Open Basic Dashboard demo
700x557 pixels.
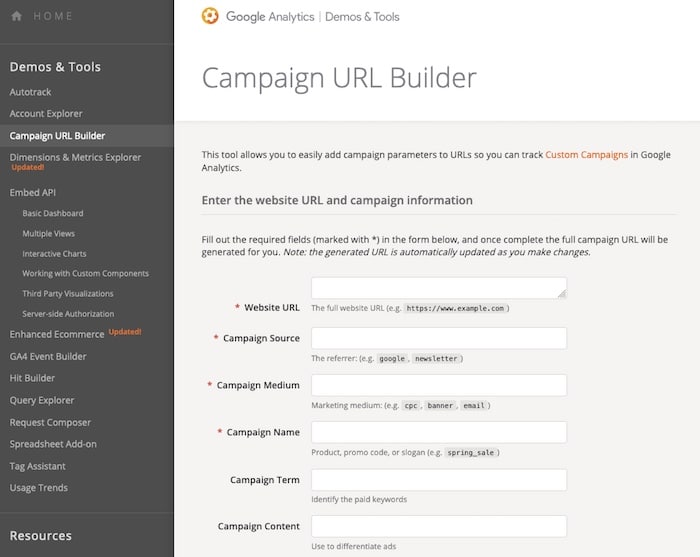point(53,213)
